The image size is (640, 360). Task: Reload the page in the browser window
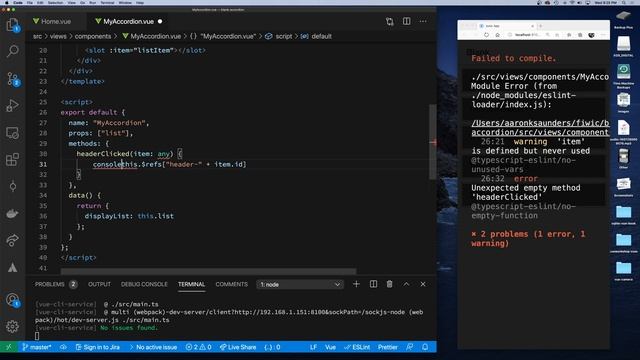tap(486, 35)
